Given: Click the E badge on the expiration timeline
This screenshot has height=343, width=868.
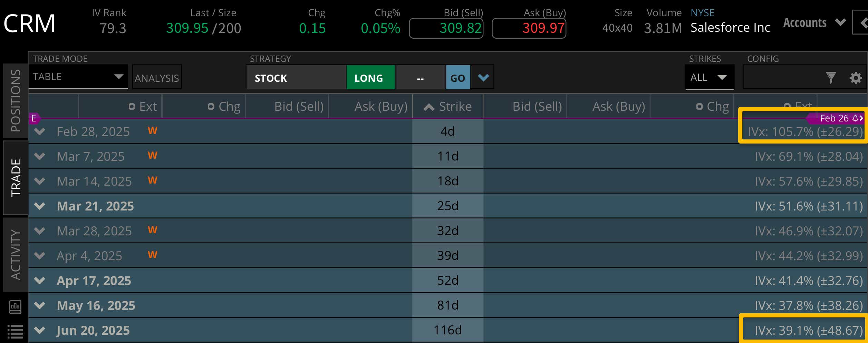Looking at the screenshot, I should (33, 118).
